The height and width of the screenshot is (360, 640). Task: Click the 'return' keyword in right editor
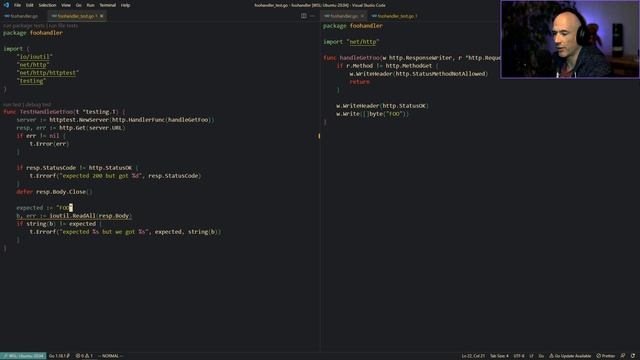click(x=360, y=82)
